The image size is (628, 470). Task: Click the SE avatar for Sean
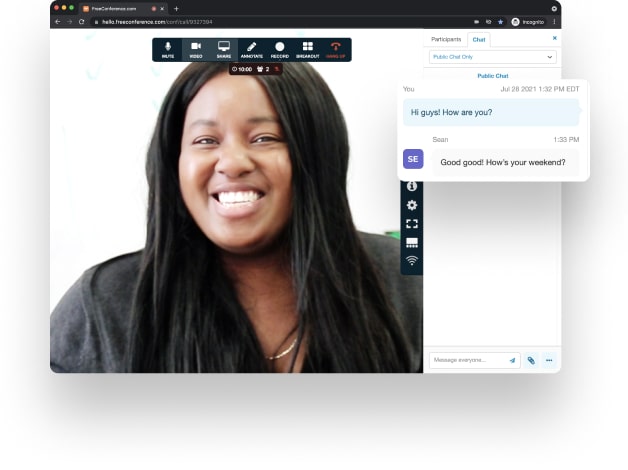click(413, 159)
